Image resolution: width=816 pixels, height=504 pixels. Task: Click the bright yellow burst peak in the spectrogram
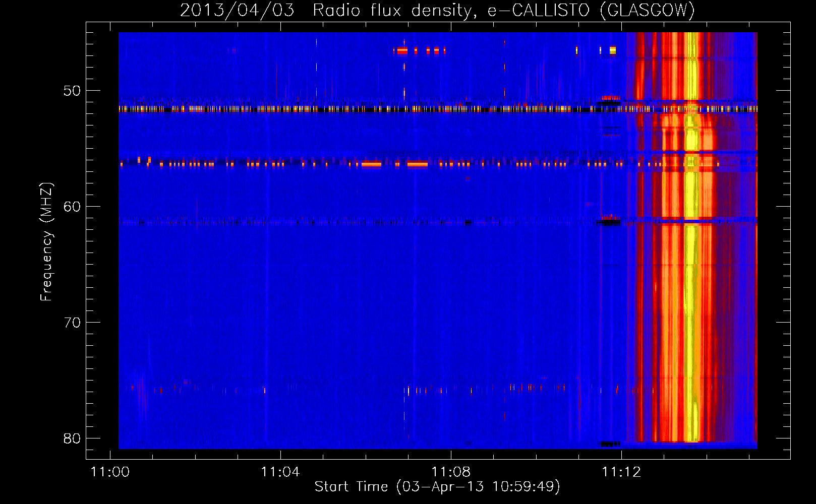point(692,237)
